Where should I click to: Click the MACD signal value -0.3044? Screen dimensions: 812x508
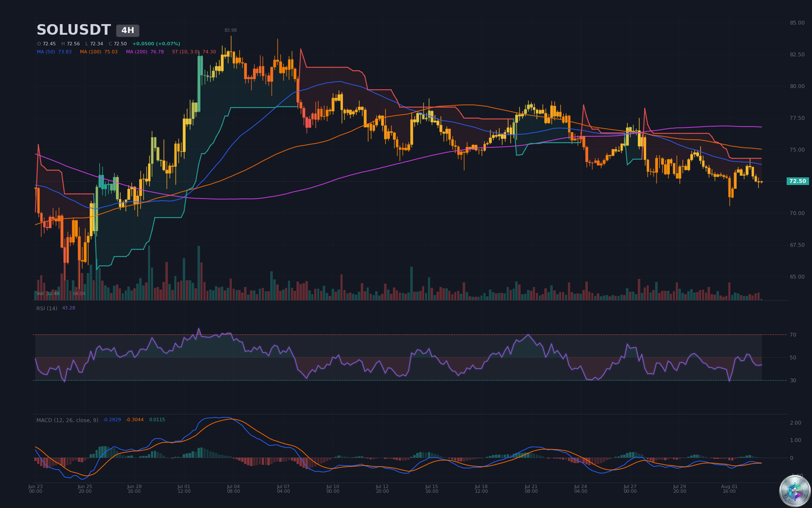tap(135, 420)
